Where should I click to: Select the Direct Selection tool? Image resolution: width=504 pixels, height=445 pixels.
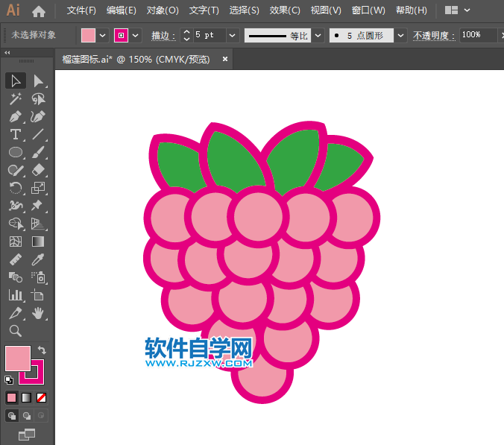coord(38,81)
